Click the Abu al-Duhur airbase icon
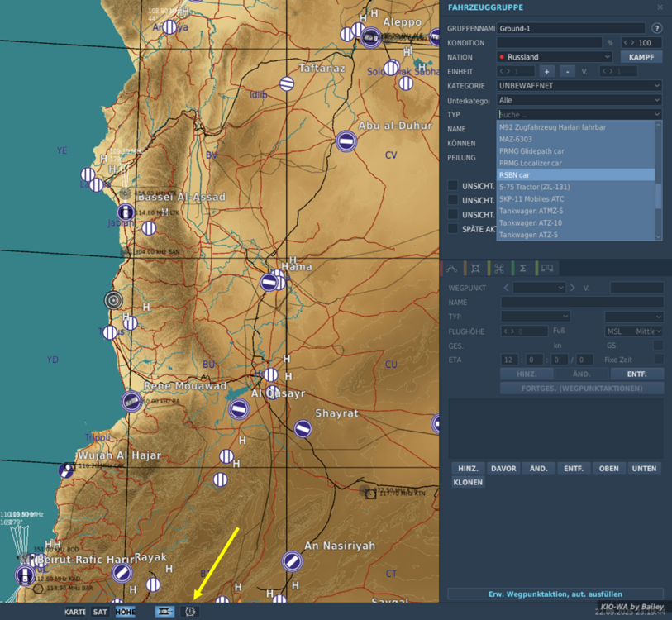This screenshot has width=672, height=620. point(346,141)
